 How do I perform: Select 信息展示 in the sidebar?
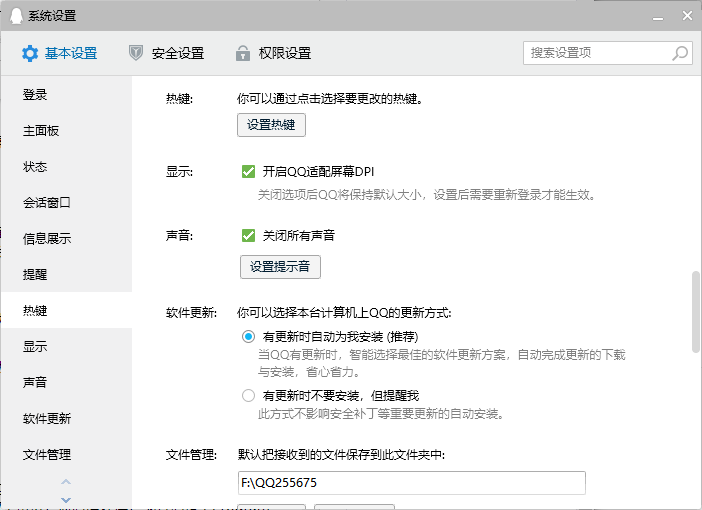coord(67,239)
